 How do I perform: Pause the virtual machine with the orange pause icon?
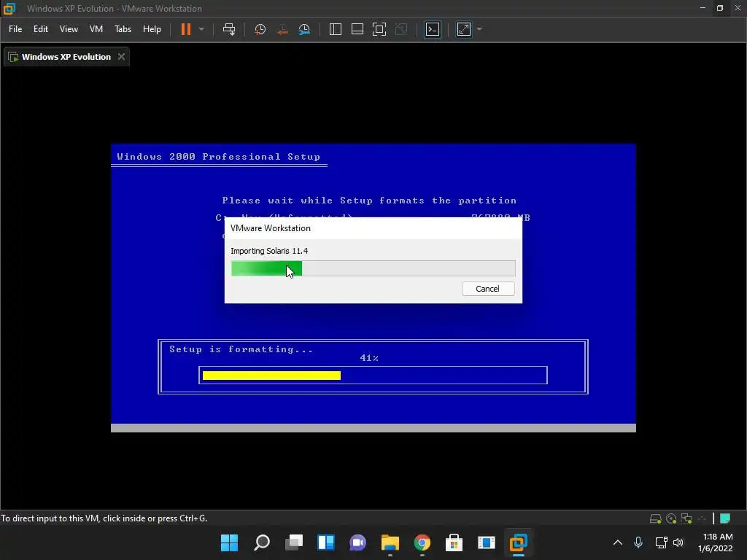[x=186, y=29]
